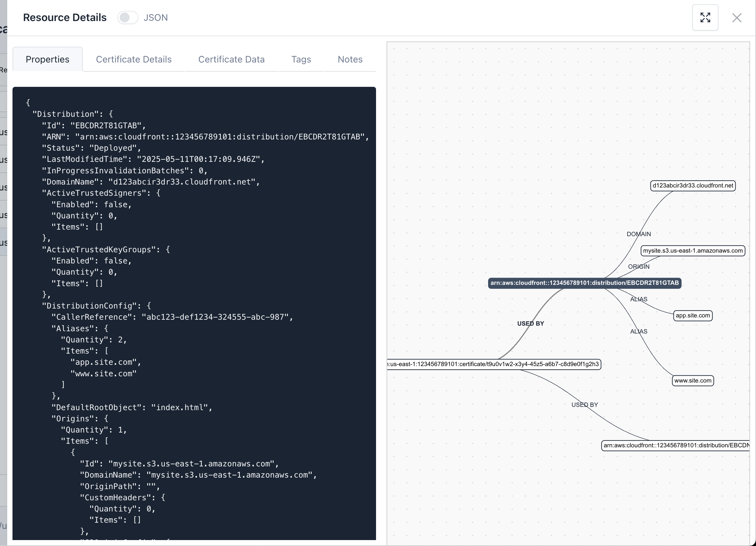Click the ALIAS label toward www.site.com
Image resolution: width=756 pixels, height=546 pixels.
click(x=638, y=332)
